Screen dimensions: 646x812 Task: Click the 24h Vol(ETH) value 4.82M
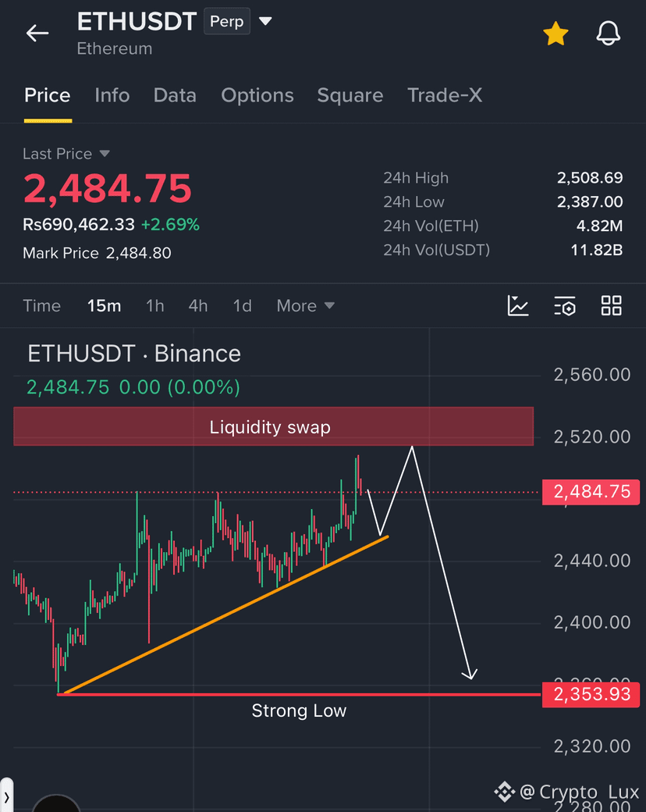coord(599,226)
